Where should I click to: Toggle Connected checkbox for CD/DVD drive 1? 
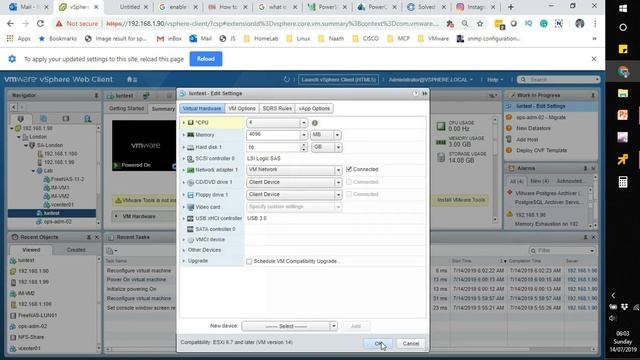349,182
